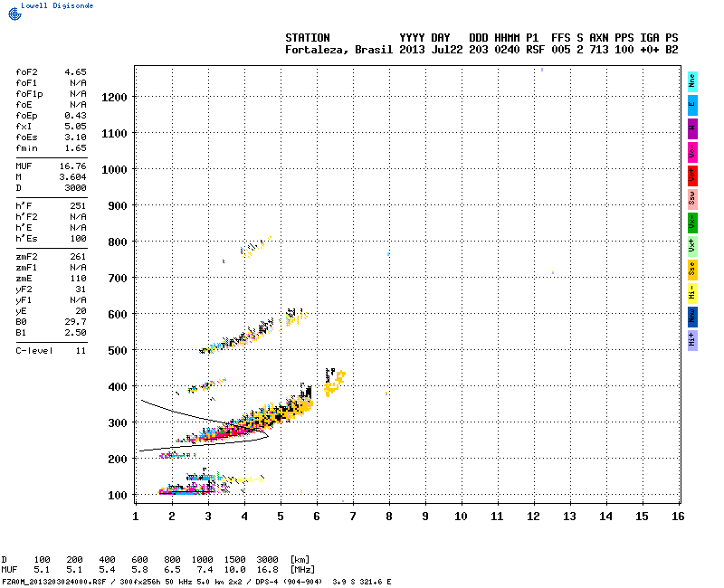This screenshot has width=724, height=588.
Task: Select the cyan NNE legend swatch
Action: (692, 81)
